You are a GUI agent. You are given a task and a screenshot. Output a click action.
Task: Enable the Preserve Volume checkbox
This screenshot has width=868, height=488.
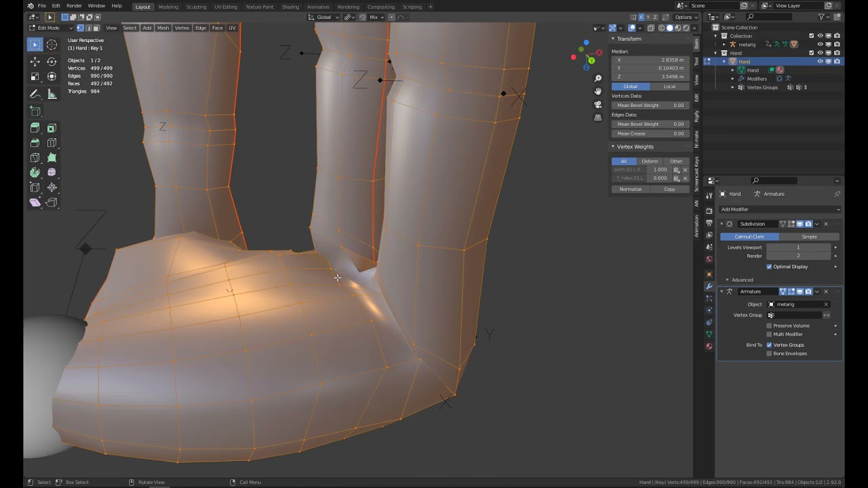tap(769, 326)
